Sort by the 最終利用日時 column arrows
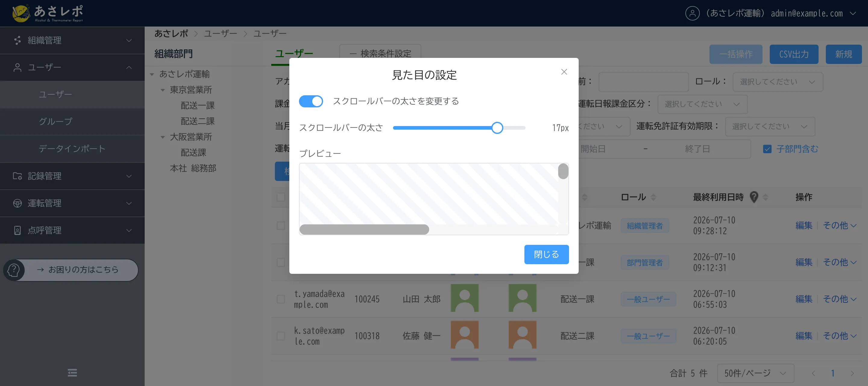 click(766, 197)
